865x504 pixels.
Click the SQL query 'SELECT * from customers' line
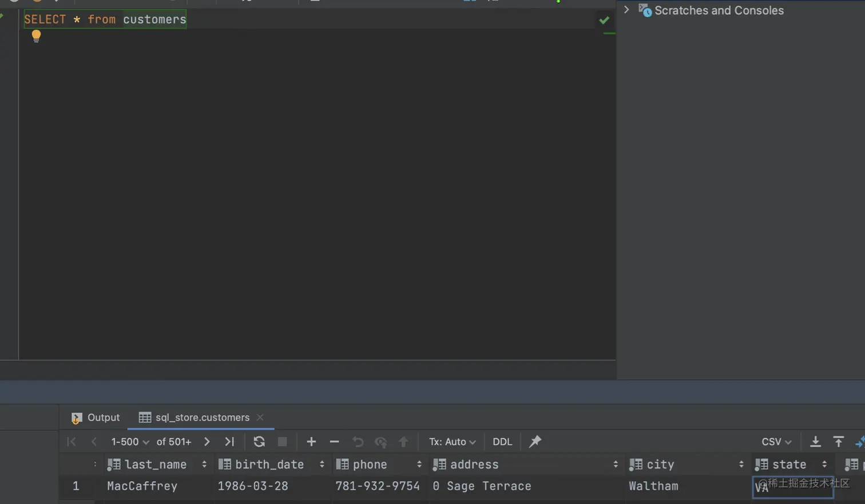[x=105, y=19]
